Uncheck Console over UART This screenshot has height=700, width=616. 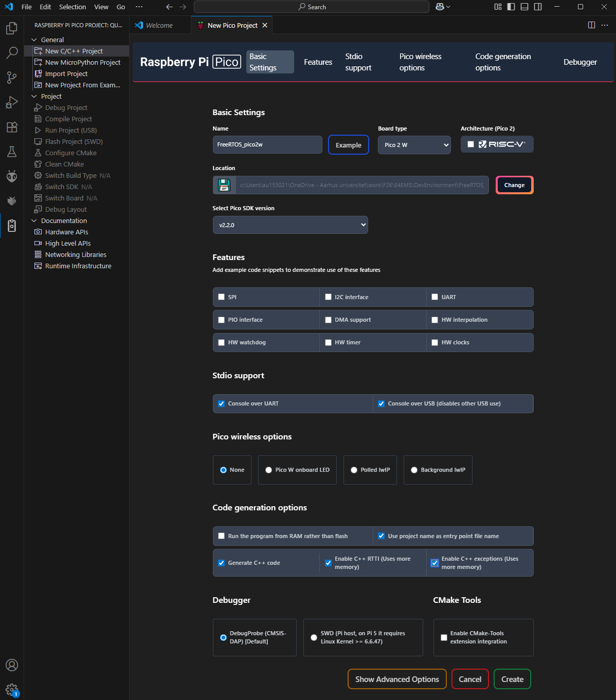pyautogui.click(x=222, y=404)
